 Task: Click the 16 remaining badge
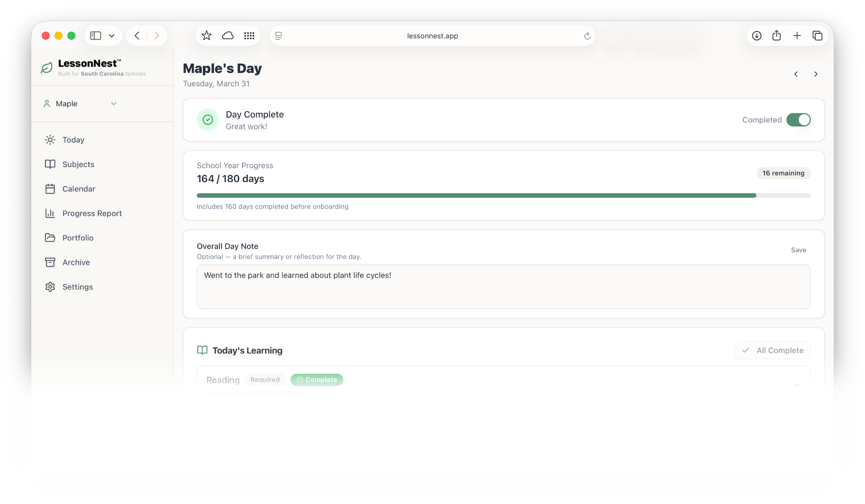click(783, 173)
